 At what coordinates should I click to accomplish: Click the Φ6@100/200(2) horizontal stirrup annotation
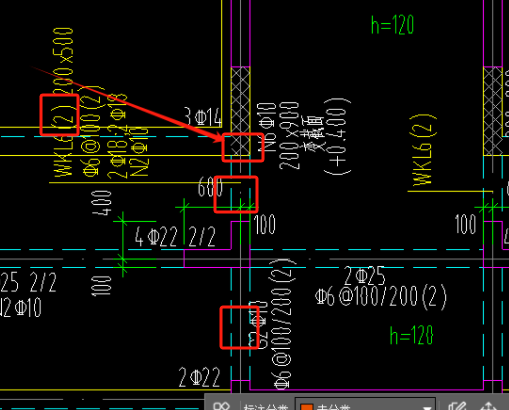[381, 295]
